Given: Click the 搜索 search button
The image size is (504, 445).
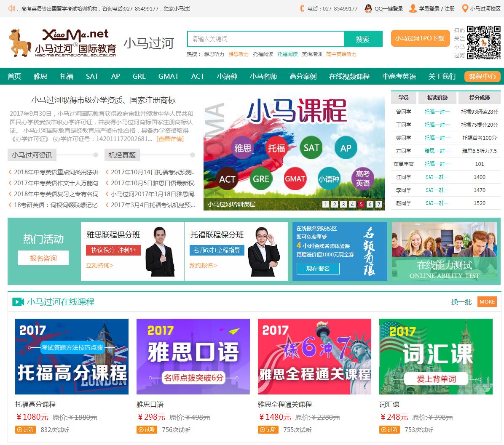Looking at the screenshot, I should tap(363, 39).
